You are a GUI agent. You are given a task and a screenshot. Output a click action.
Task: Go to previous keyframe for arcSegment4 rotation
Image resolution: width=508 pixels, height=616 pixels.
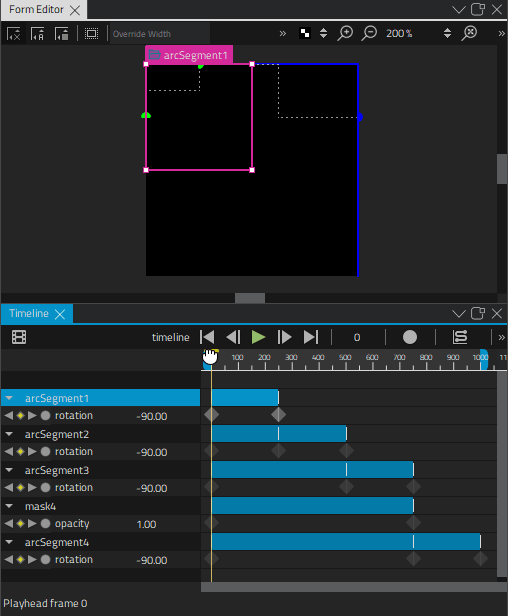[x=8, y=560]
